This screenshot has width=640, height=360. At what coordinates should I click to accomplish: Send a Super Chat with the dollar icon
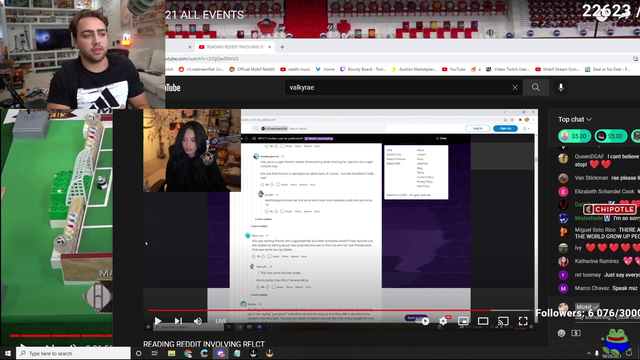pyautogui.click(x=576, y=333)
